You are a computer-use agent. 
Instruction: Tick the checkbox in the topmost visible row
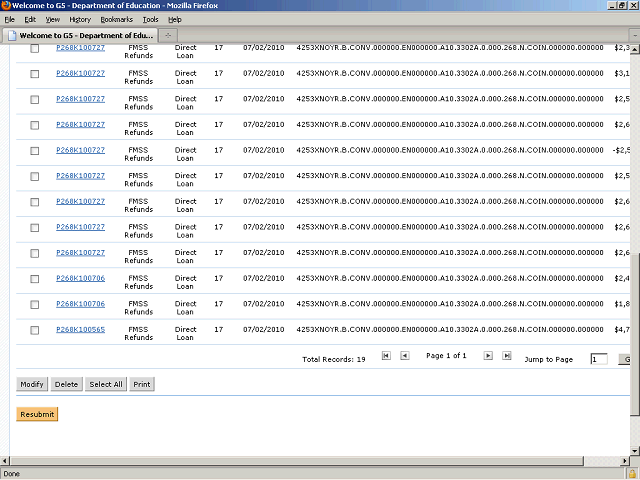click(x=35, y=48)
